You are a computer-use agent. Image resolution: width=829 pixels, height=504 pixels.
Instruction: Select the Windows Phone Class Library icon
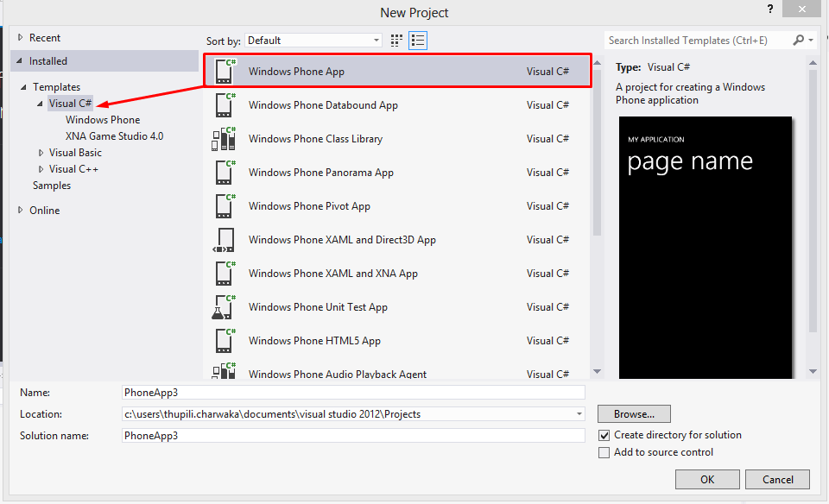(x=225, y=139)
